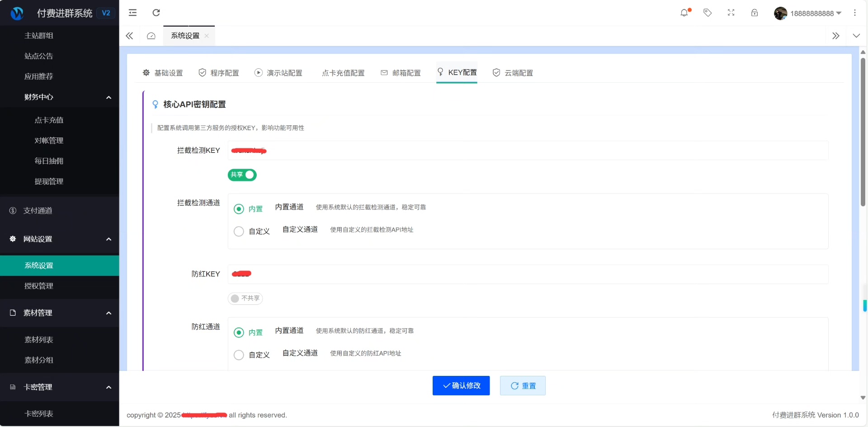Click the home tab icon
Image resolution: width=868 pixels, height=427 pixels.
[151, 36]
